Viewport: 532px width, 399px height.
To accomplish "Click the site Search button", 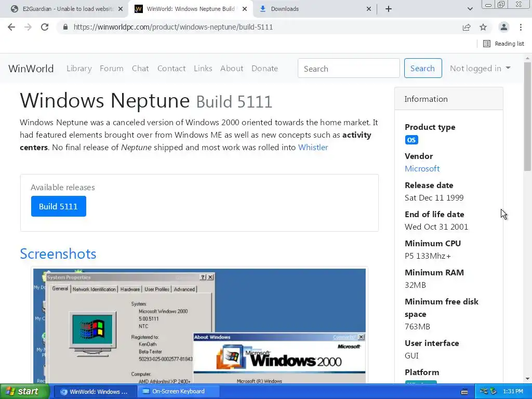I will pyautogui.click(x=423, y=68).
